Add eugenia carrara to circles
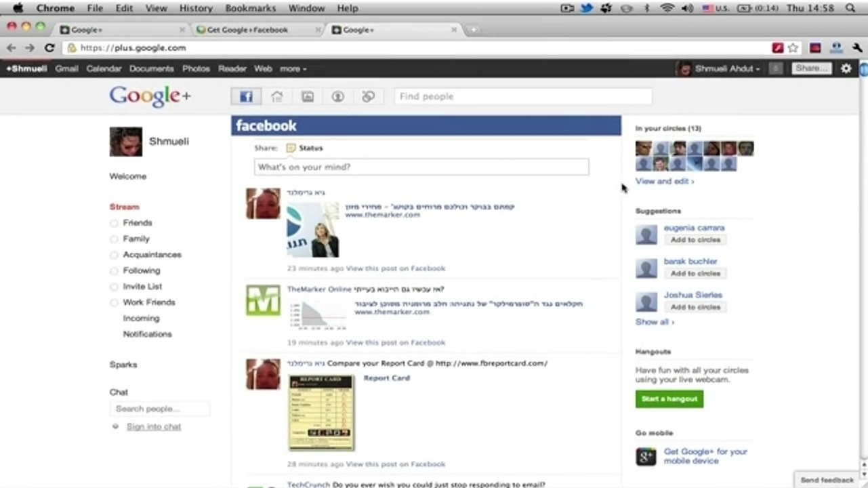Viewport: 868px width, 488px height. 695,240
